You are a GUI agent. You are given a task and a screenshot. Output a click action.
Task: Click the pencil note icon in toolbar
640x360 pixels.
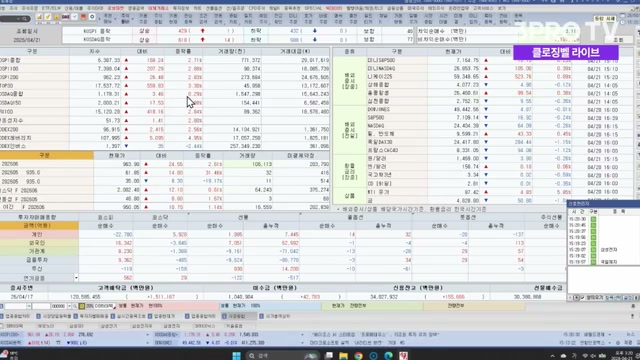(x=48, y=17)
